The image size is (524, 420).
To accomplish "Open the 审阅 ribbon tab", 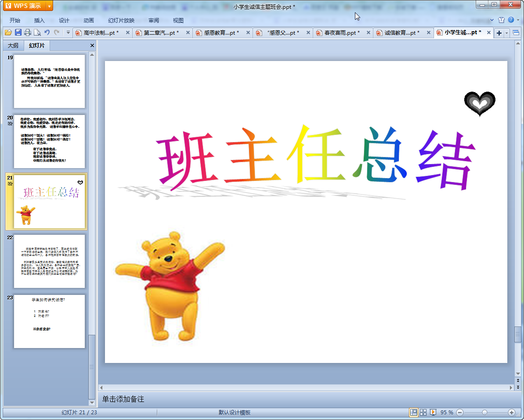I will [x=154, y=20].
